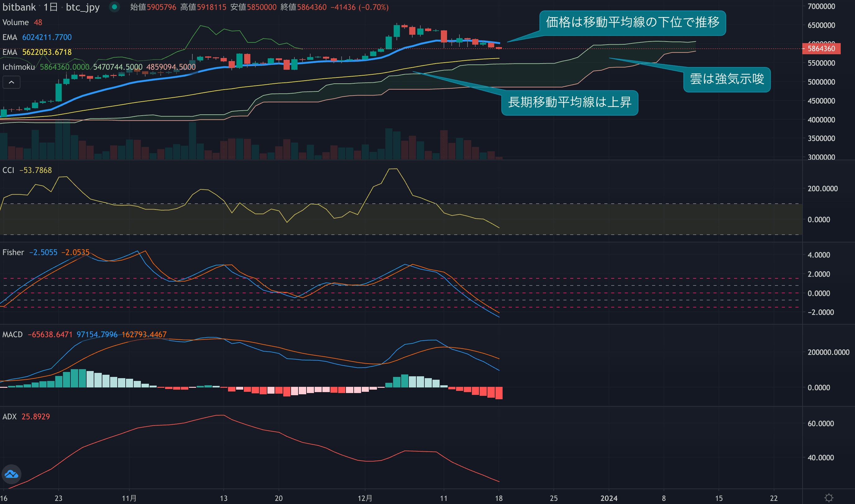Click the bitbank btc_jpy symbol title
This screenshot has width=855, height=504.
point(51,7)
